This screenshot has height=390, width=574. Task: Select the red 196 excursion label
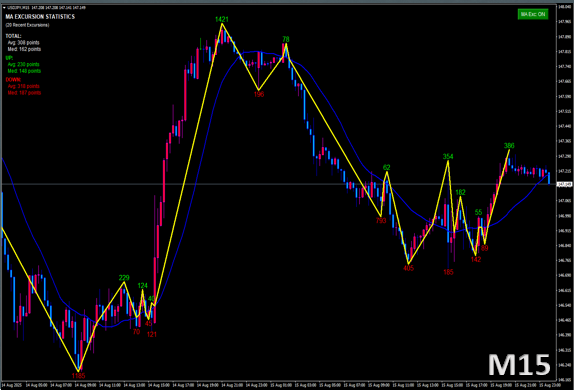click(259, 94)
